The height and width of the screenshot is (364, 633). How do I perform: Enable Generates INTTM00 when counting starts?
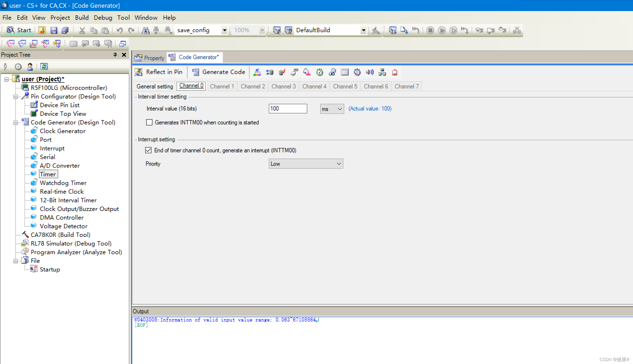[x=149, y=123]
